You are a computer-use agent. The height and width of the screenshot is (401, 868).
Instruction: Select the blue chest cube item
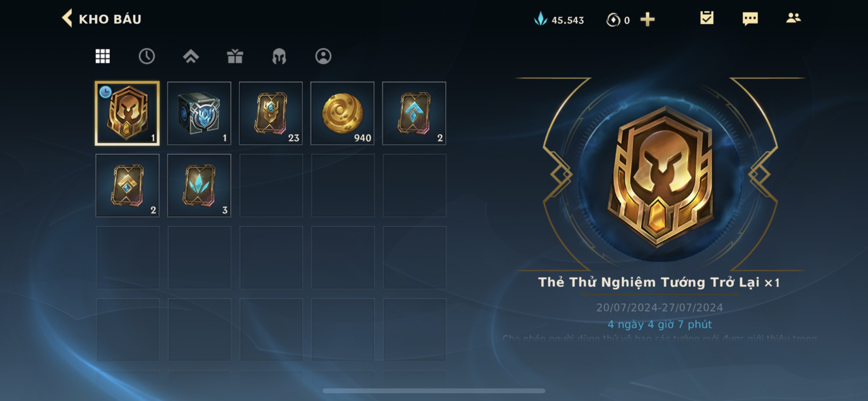click(x=199, y=113)
